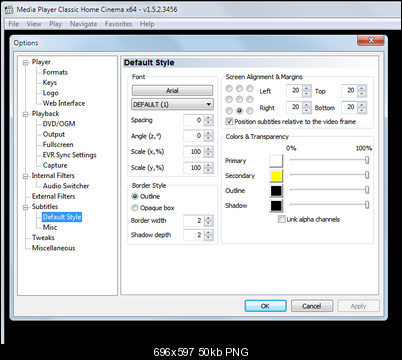Open the View menu
Screen dimensions: 402x360
pyautogui.click(x=34, y=24)
